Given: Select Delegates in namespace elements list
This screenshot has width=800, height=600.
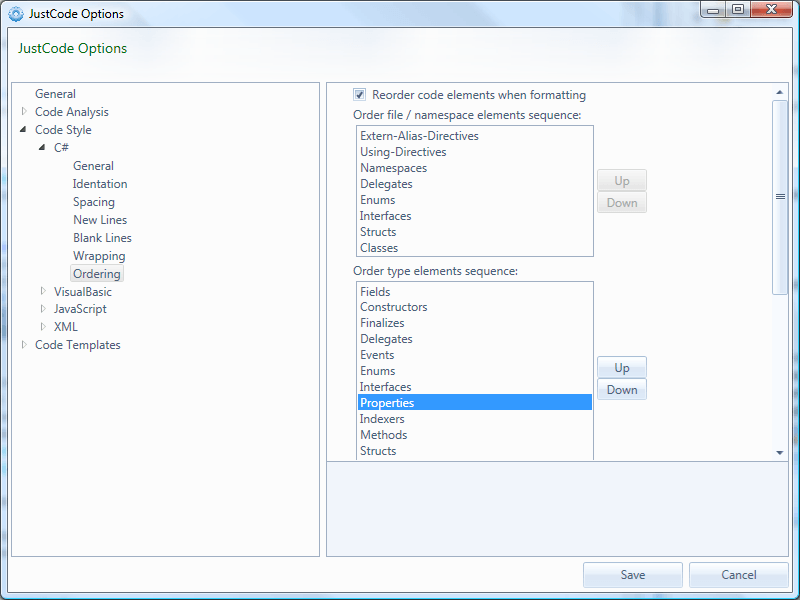Looking at the screenshot, I should pyautogui.click(x=475, y=184).
